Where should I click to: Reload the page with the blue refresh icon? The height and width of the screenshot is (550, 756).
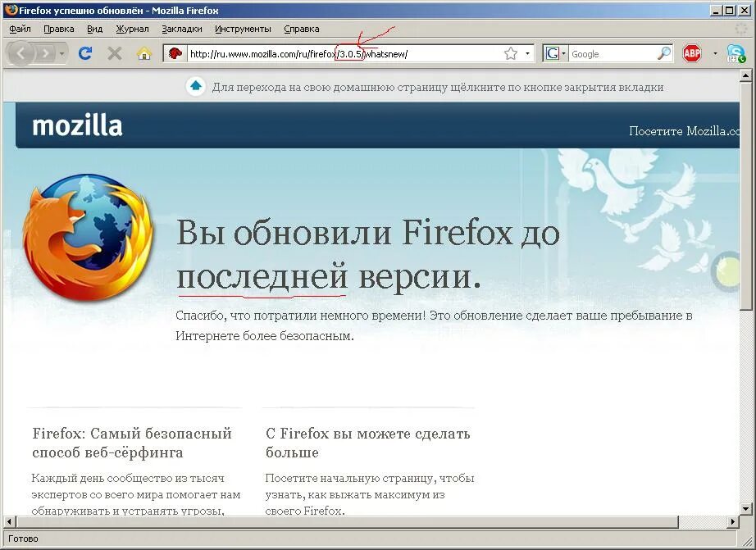(x=85, y=53)
